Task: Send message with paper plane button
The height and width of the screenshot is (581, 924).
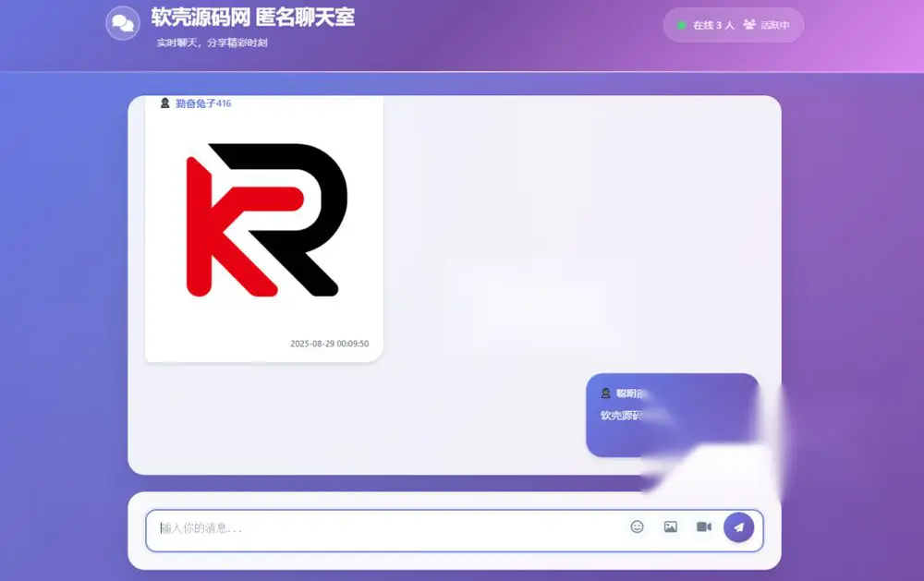Action: click(x=739, y=527)
